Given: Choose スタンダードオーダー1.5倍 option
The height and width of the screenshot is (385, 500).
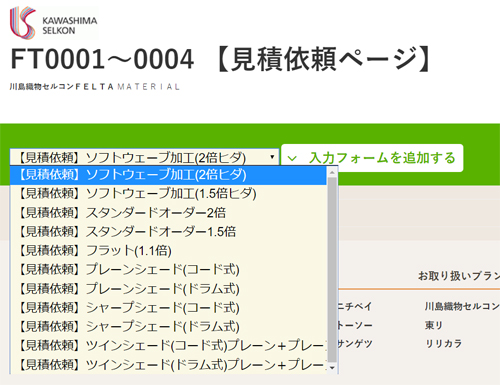Looking at the screenshot, I should [x=168, y=231].
